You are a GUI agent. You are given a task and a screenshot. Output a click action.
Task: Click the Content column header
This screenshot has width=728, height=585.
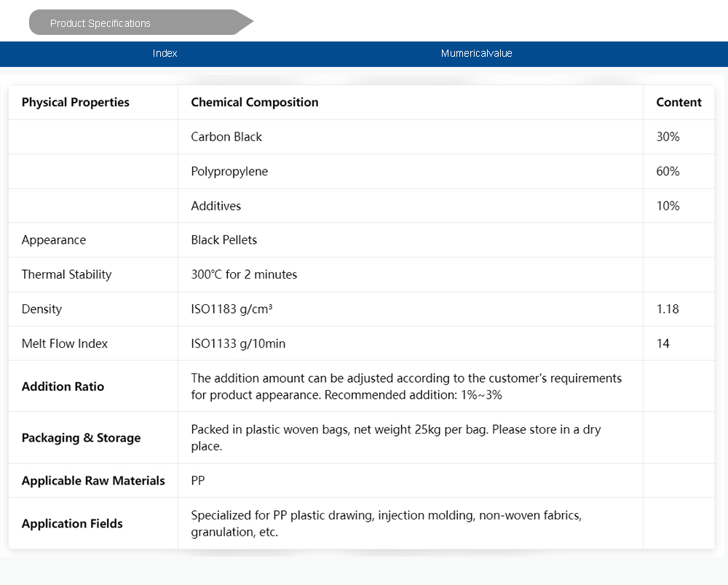tap(678, 103)
